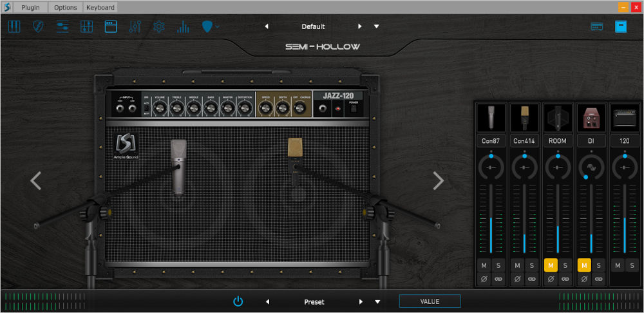The width and height of the screenshot is (644, 313).
Task: Invert phase on the Con87 channel
Action: tap(484, 279)
